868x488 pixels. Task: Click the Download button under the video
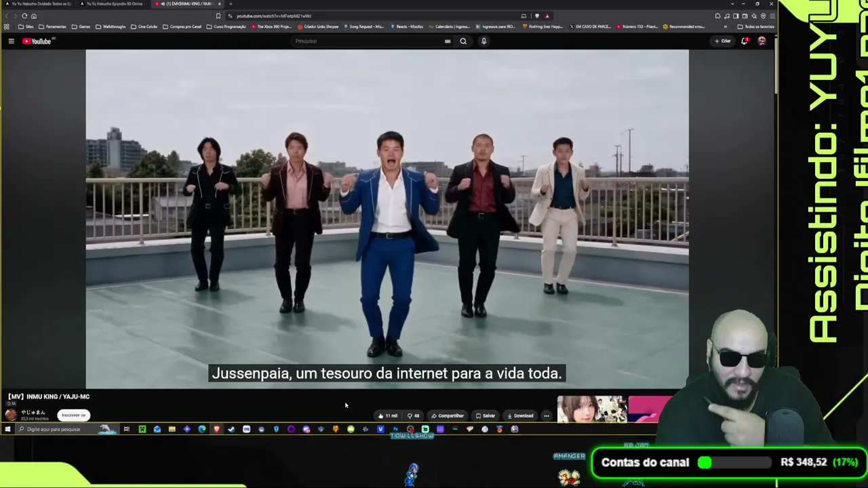pyautogui.click(x=520, y=416)
